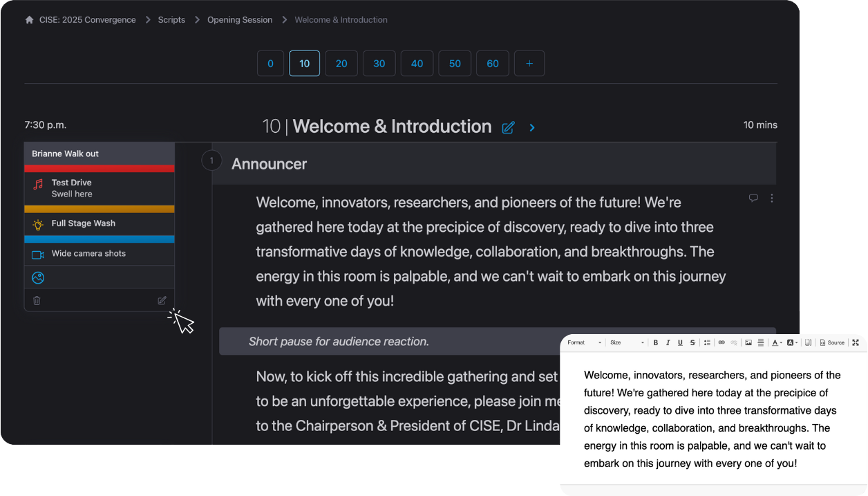The height and width of the screenshot is (496, 868).
Task: Click the unlink icon in the editor
Action: coord(734,342)
